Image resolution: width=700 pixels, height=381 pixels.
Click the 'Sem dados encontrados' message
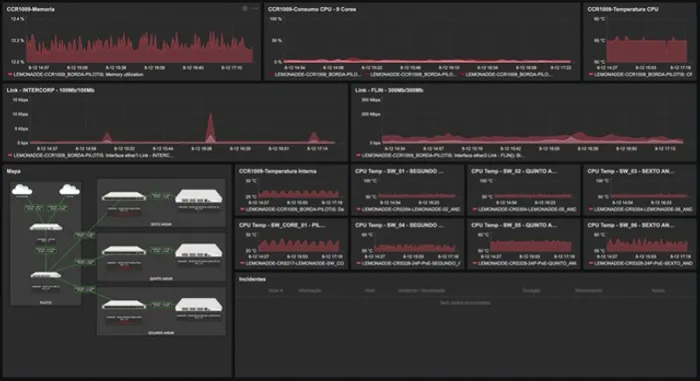(x=465, y=303)
